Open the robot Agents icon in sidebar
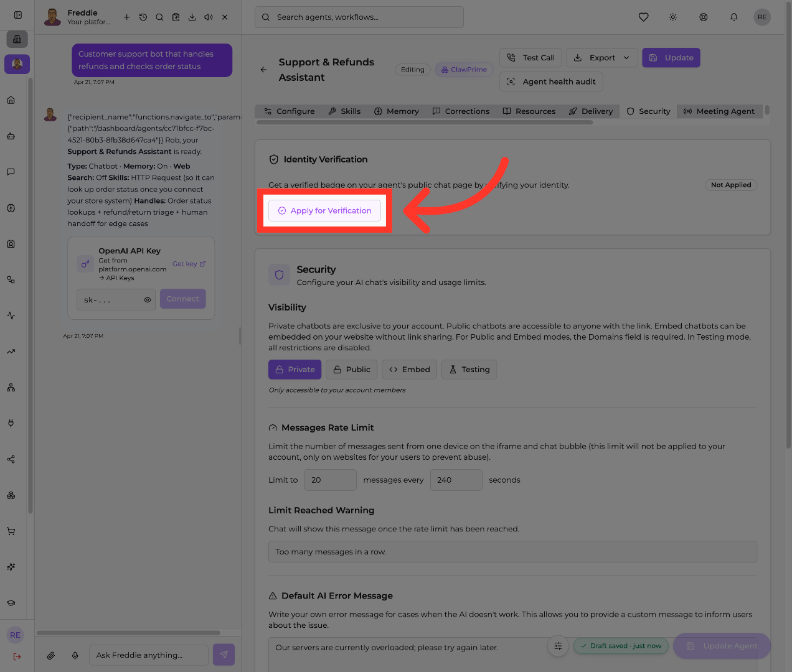This screenshot has width=792, height=672. [x=11, y=136]
